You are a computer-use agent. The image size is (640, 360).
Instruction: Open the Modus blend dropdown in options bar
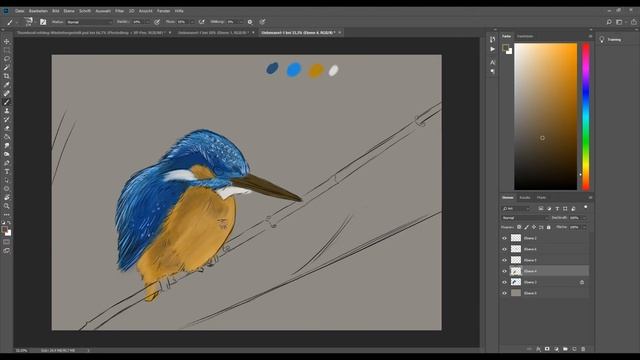[89, 22]
